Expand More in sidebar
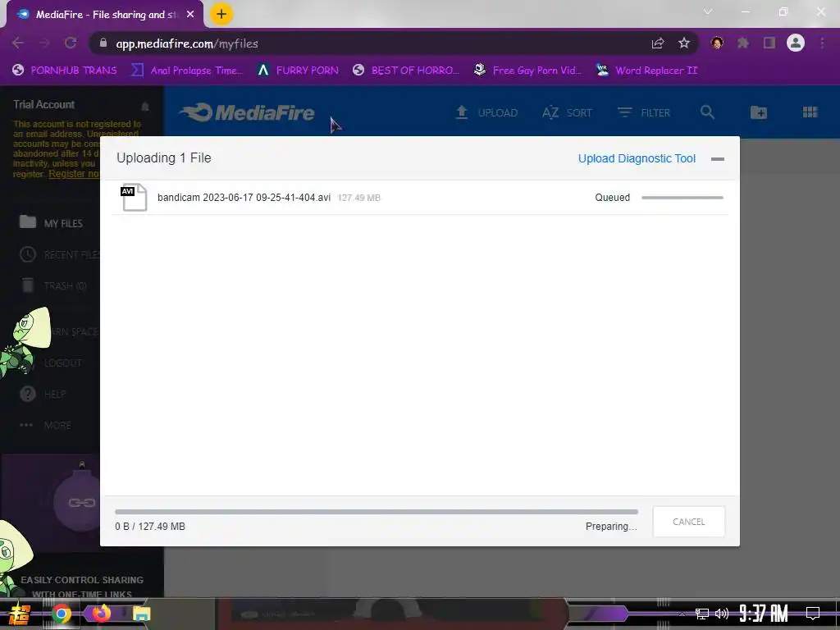The width and height of the screenshot is (840, 630). 46,426
